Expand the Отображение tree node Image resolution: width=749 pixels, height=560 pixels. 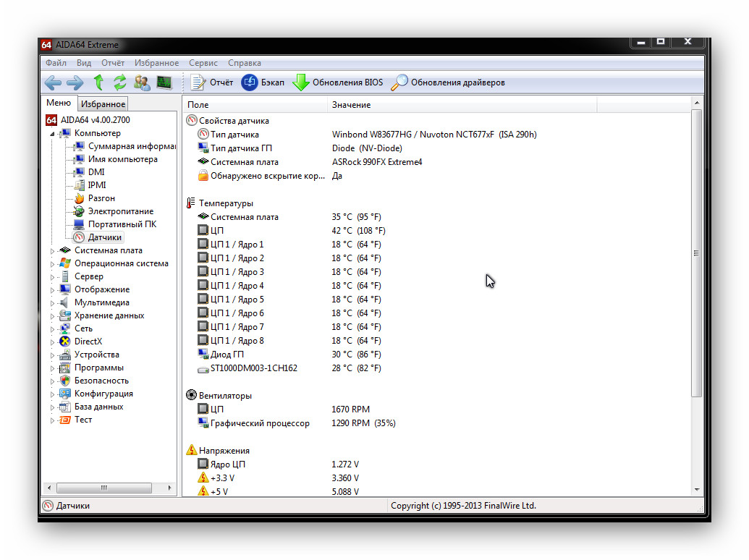coord(52,290)
